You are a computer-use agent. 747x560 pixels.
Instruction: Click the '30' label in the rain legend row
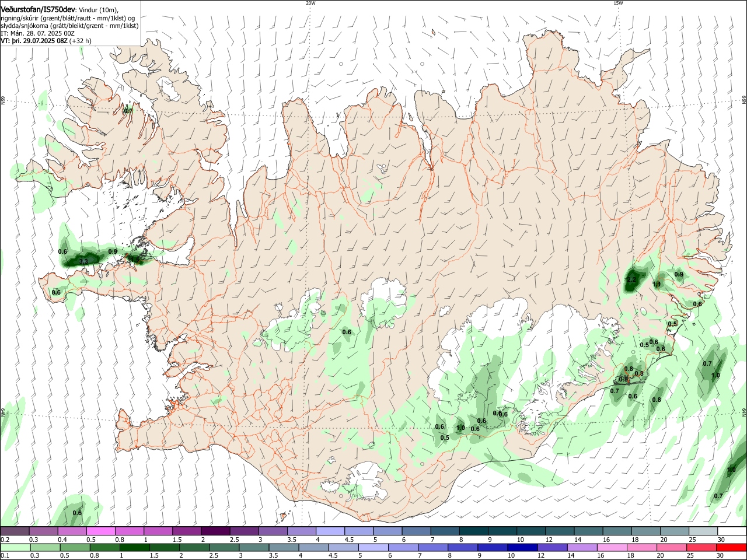pyautogui.click(x=721, y=556)
